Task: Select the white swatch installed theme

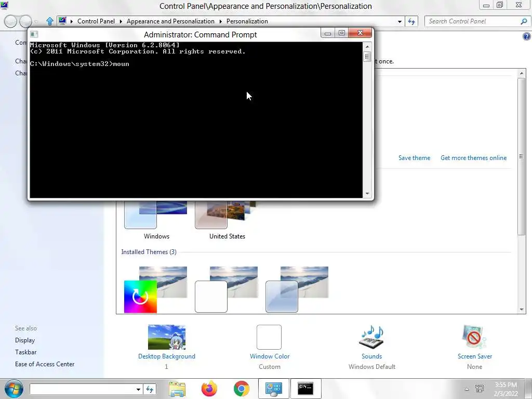Action: point(227,289)
